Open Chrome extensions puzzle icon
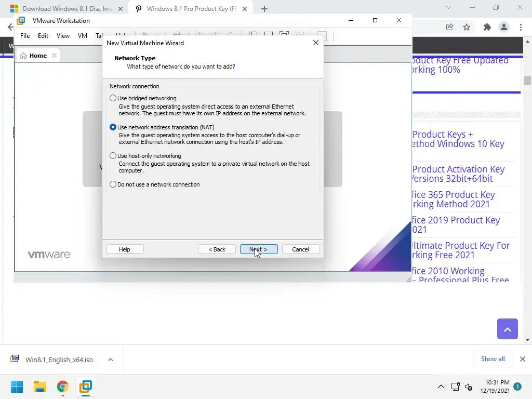Viewport: 532px width, 399px height. pyautogui.click(x=487, y=27)
